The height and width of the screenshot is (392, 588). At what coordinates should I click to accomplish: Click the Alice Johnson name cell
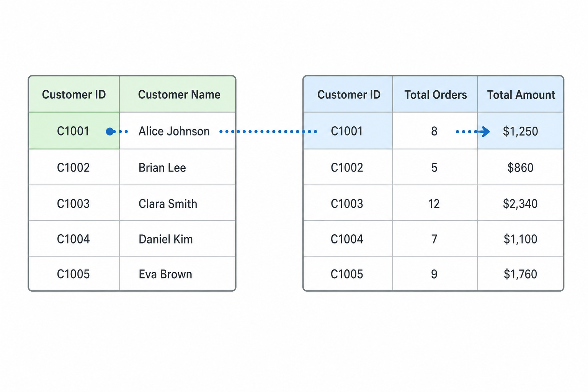tap(178, 131)
